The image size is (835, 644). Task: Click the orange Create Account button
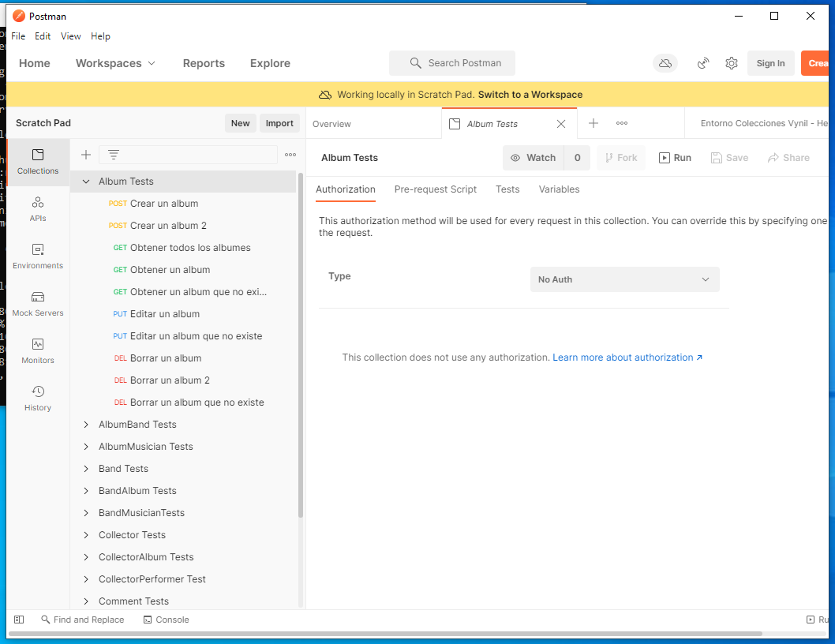(815, 63)
